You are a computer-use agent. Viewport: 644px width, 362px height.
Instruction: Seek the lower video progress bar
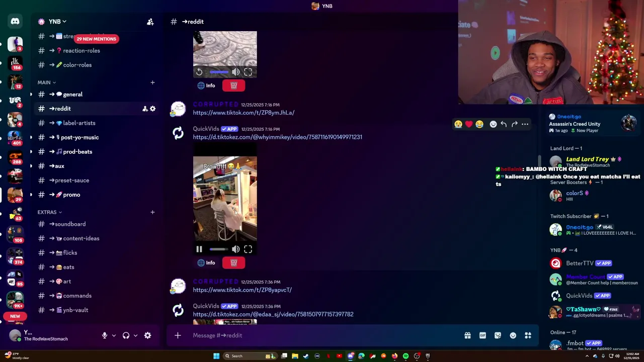point(218,249)
